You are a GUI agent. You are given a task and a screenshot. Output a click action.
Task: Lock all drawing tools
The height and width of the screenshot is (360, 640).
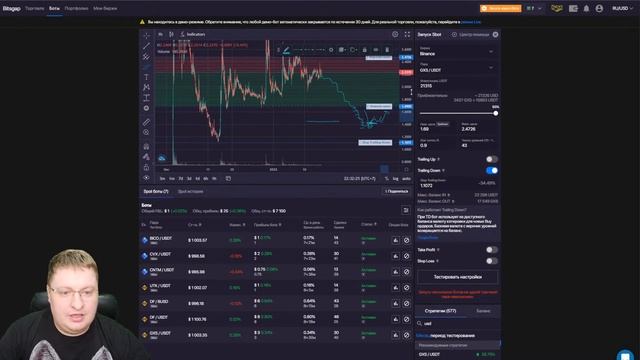[x=146, y=167]
